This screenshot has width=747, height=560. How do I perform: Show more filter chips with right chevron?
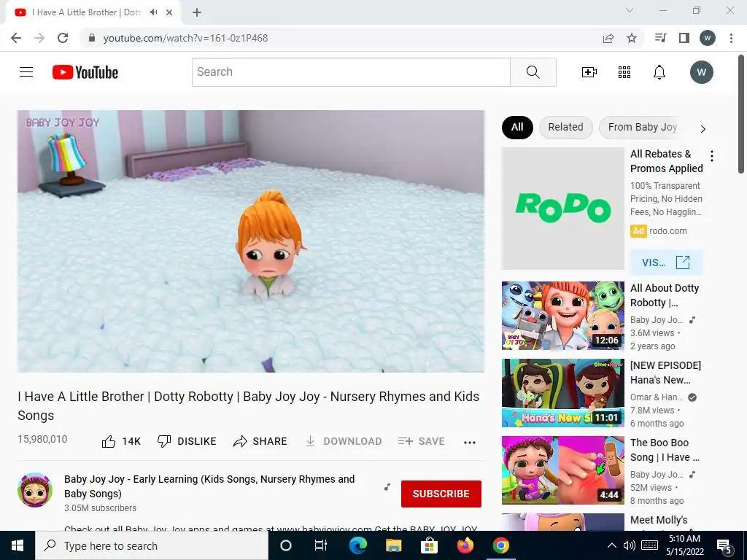tap(703, 128)
